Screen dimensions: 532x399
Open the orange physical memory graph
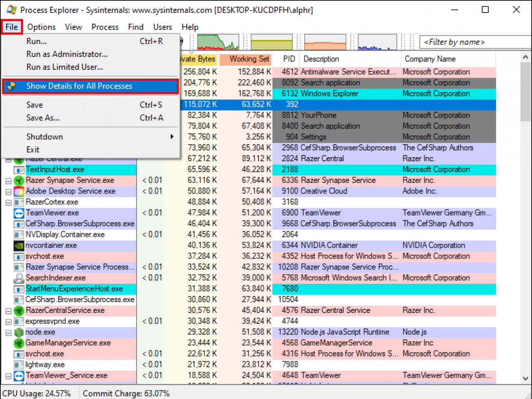point(325,42)
